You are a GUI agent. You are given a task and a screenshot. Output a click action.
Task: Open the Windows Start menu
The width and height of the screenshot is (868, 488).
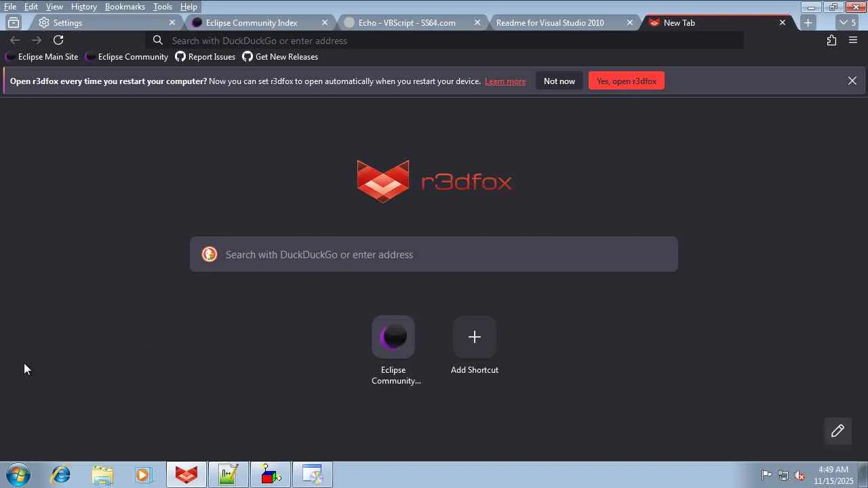18,475
